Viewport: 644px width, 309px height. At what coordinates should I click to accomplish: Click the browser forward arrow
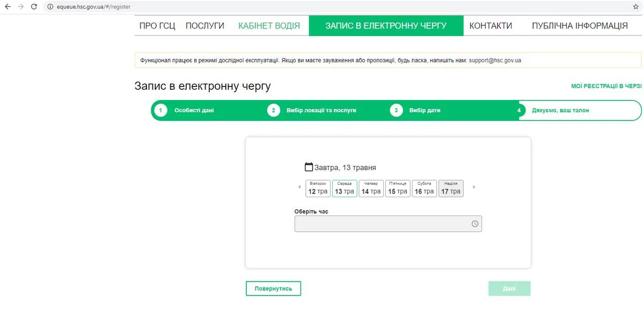(x=21, y=6)
